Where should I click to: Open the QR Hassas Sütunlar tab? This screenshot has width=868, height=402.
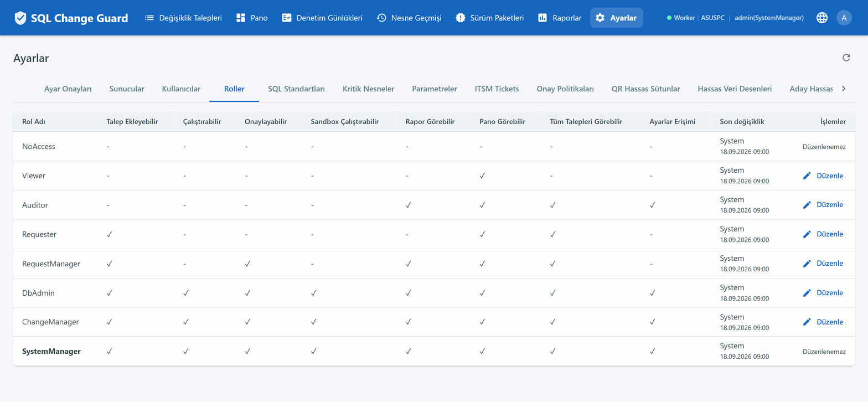(x=646, y=89)
